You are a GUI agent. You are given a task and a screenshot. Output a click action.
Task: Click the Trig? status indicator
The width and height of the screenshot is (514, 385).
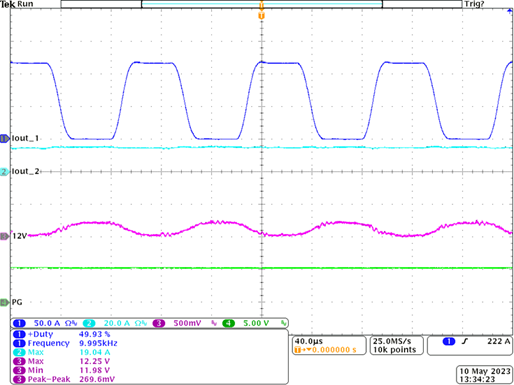(474, 4)
